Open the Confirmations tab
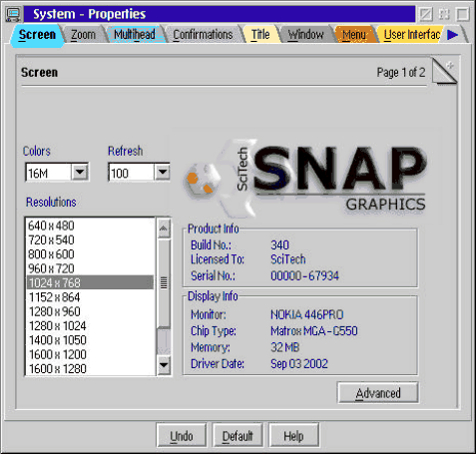Viewport: 476px width, 454px height. coord(203,35)
